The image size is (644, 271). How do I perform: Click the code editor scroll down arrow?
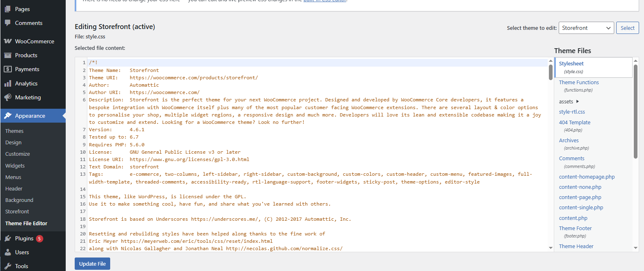pyautogui.click(x=551, y=248)
